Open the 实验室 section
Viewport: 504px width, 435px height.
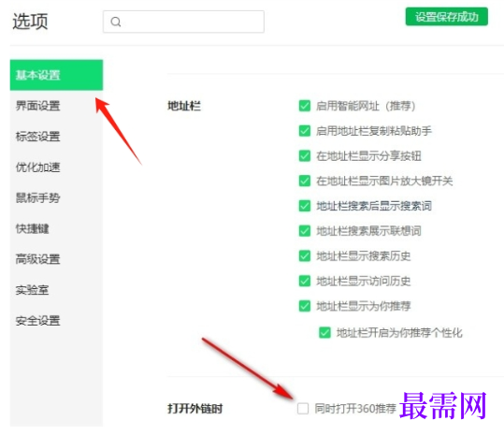(33, 290)
